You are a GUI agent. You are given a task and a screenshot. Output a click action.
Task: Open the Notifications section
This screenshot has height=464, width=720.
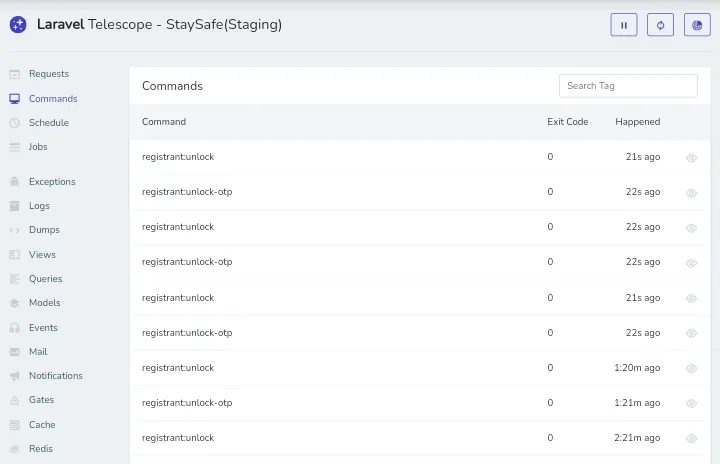56,376
